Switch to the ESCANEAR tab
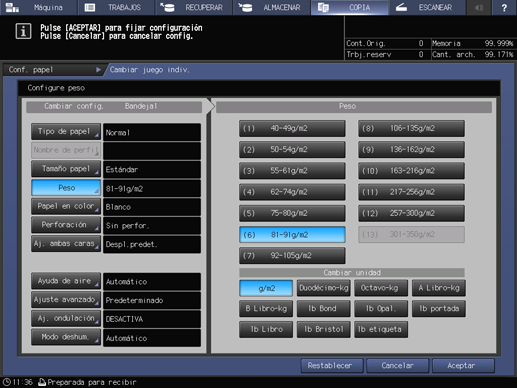Viewport: 517px width, 388px height. click(427, 7)
